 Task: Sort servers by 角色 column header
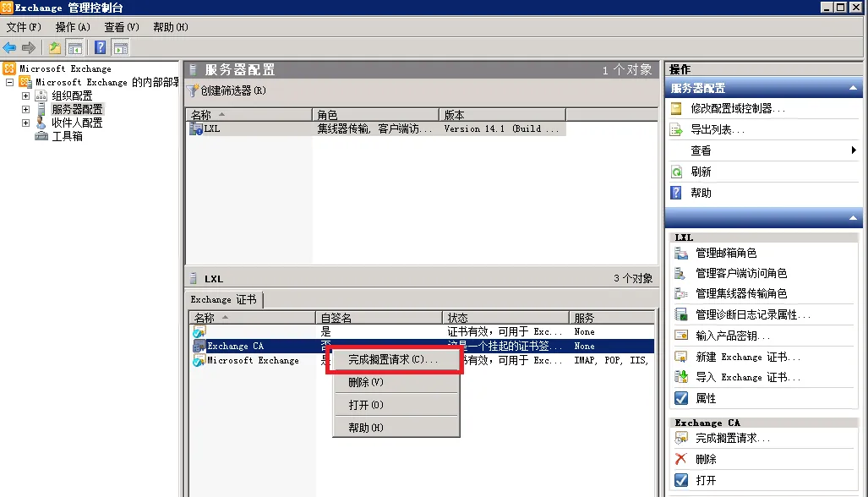pos(376,115)
